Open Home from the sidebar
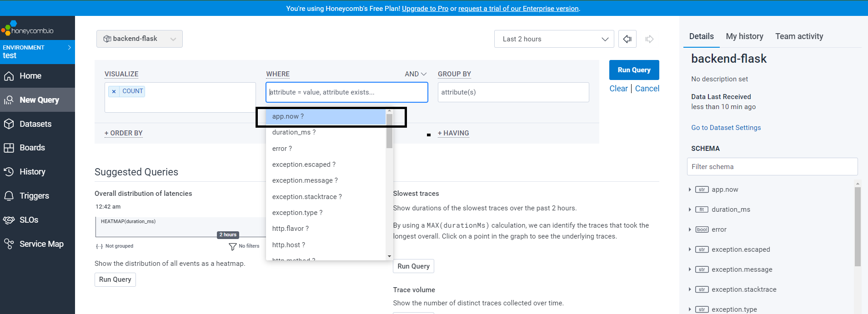 (x=37, y=76)
